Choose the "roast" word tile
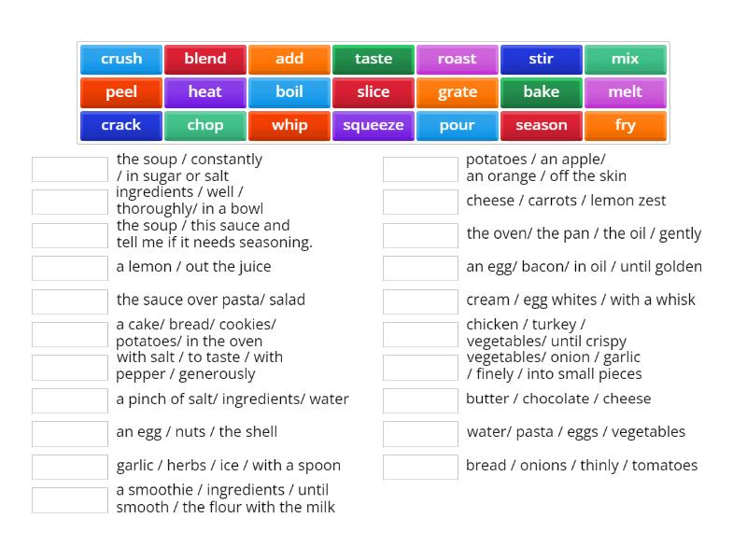 click(457, 59)
